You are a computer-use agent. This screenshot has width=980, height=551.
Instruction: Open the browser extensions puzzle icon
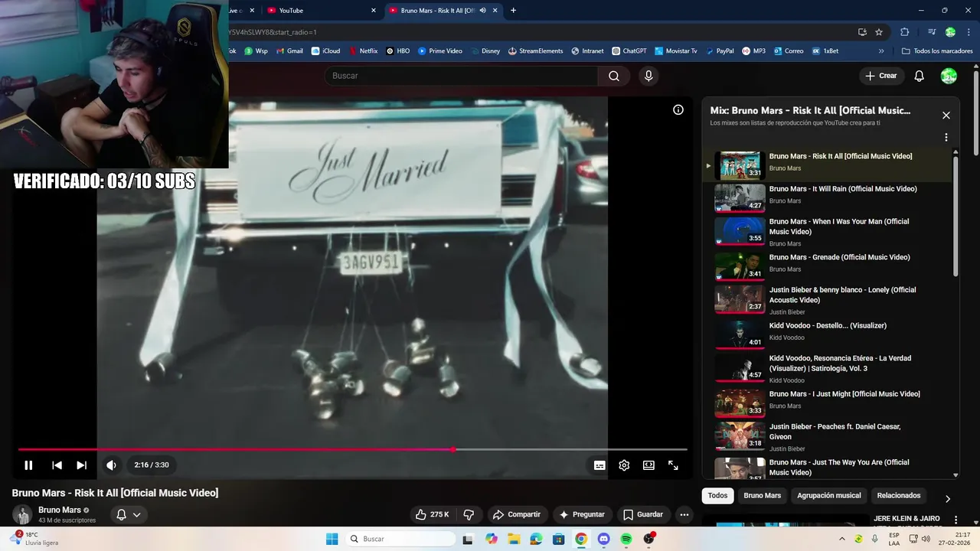(x=904, y=32)
